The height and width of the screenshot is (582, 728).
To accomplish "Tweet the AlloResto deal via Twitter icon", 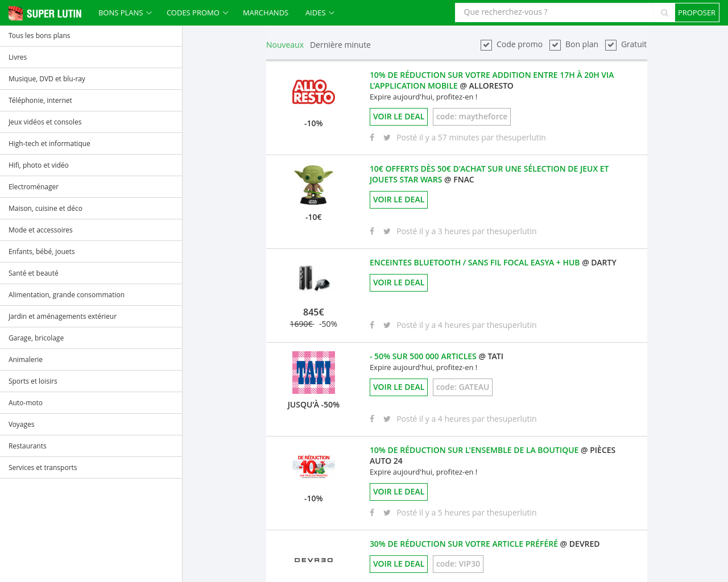I will tap(387, 138).
